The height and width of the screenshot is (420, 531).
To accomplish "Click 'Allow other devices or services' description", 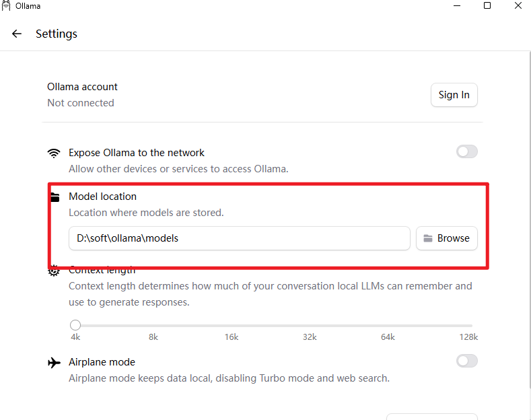I will pos(178,169).
